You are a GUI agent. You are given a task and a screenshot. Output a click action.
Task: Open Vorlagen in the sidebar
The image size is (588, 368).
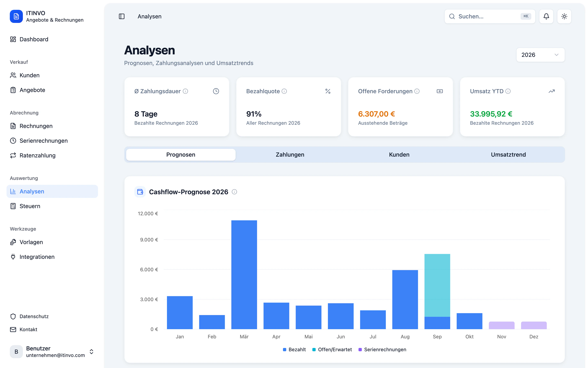pos(52,242)
